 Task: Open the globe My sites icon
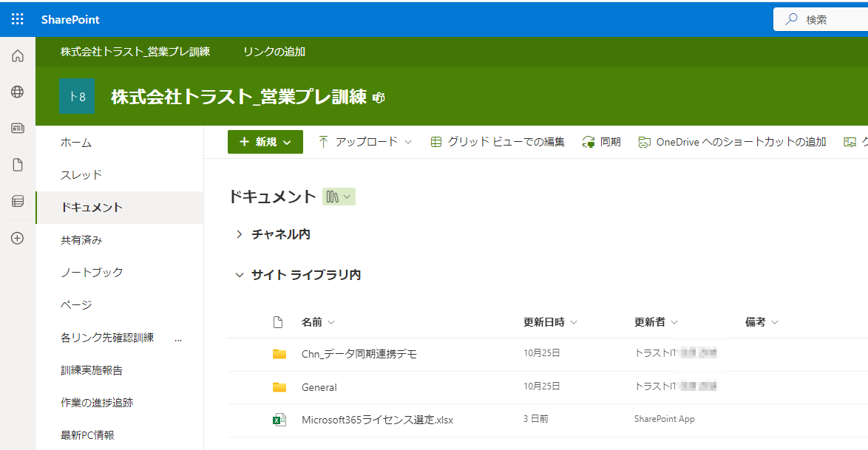(18, 92)
